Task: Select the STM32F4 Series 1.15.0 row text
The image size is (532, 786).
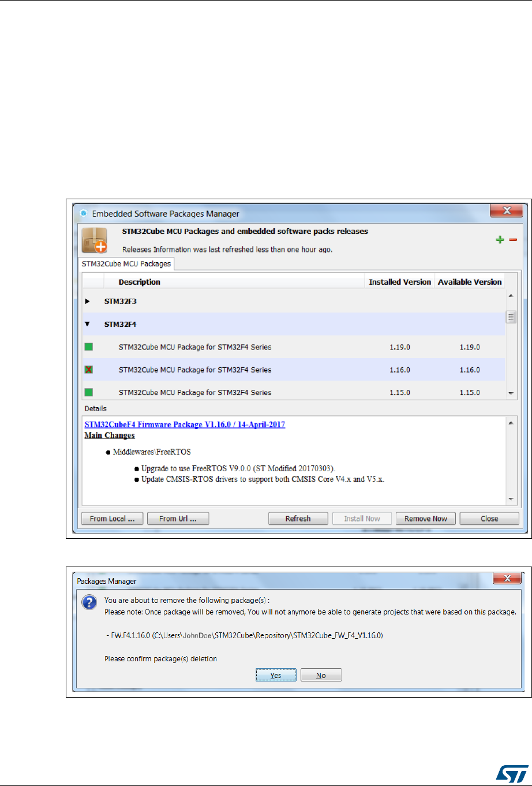Action: (195, 392)
